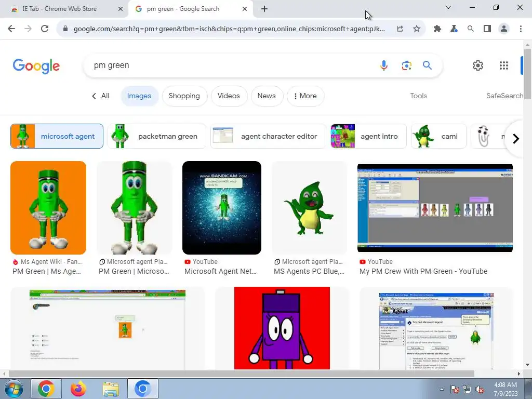Click the padlock site info icon
The width and height of the screenshot is (532, 399).
(65, 29)
